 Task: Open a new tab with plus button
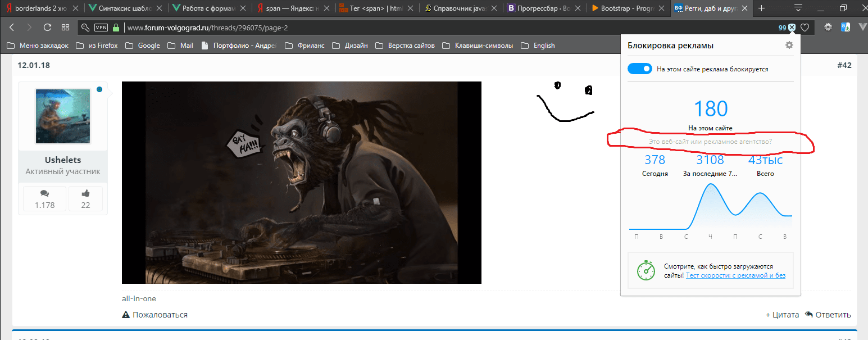(762, 8)
